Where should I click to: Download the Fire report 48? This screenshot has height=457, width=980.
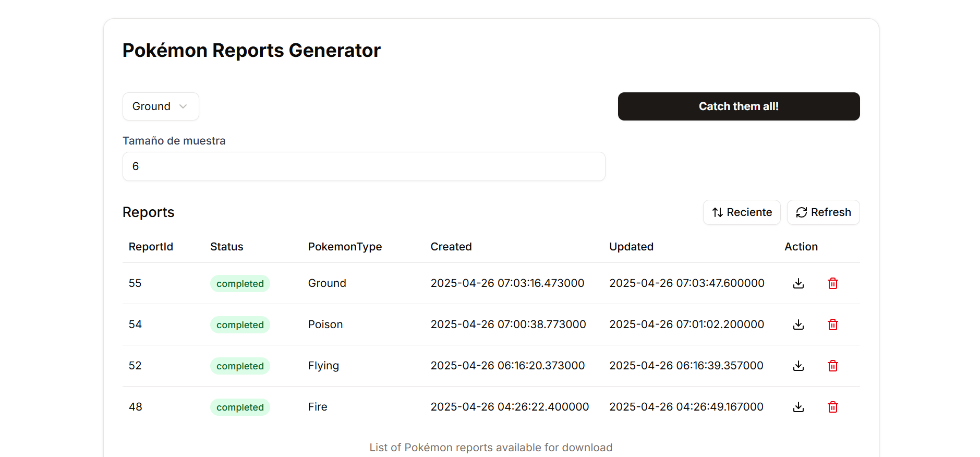pyautogui.click(x=798, y=407)
